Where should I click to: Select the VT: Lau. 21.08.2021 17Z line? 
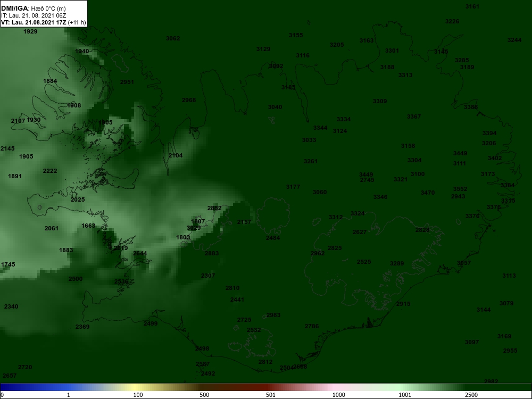[x=44, y=22]
